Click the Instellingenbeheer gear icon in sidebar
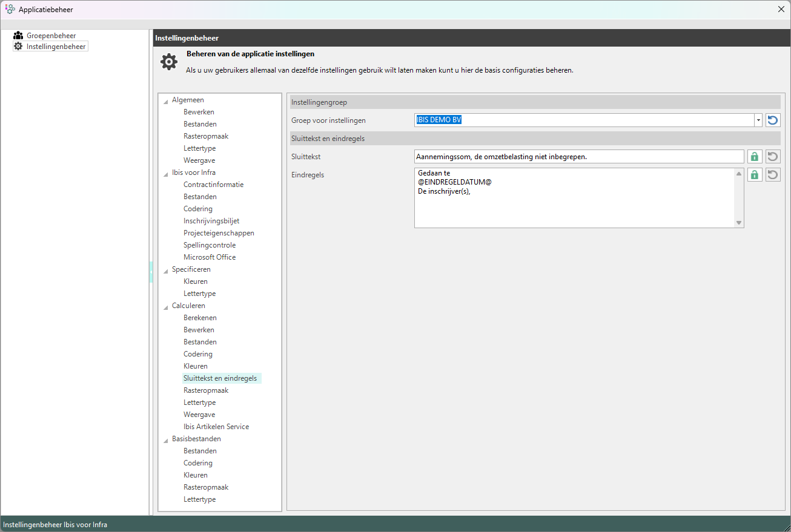The image size is (791, 532). point(18,46)
